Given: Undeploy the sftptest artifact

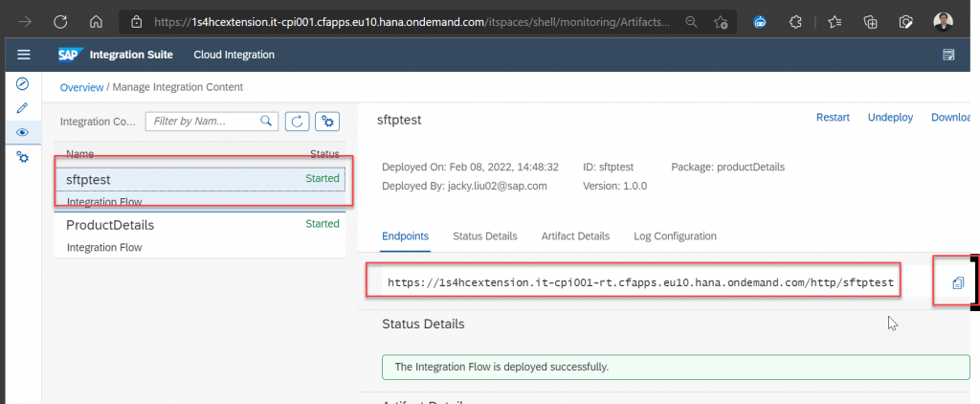Looking at the screenshot, I should [891, 118].
